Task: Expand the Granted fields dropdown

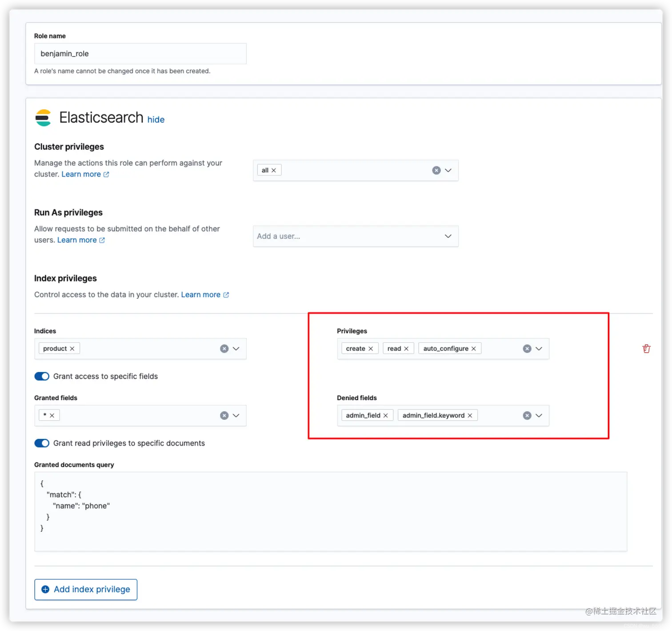Action: [x=236, y=415]
